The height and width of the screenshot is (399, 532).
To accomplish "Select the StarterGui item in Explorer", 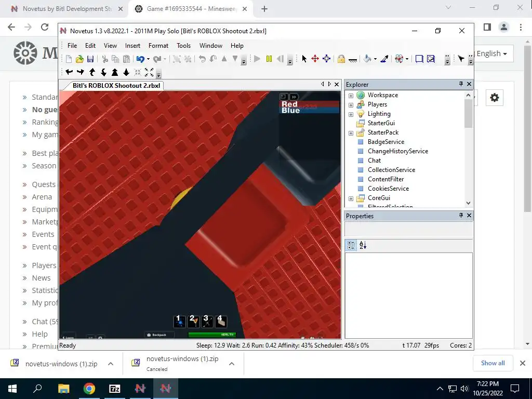I will pos(381,123).
